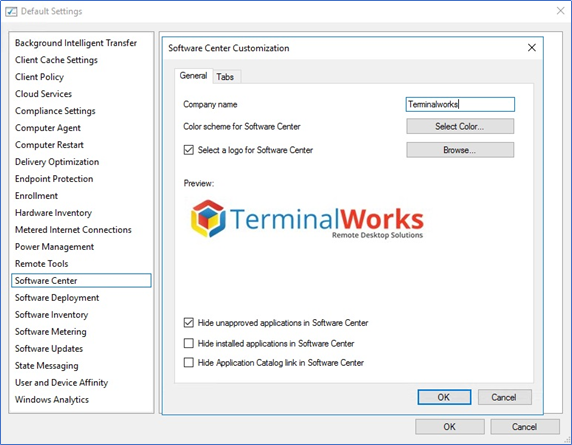Select the General tab
Viewport: 572px width, 445px height.
(x=193, y=76)
